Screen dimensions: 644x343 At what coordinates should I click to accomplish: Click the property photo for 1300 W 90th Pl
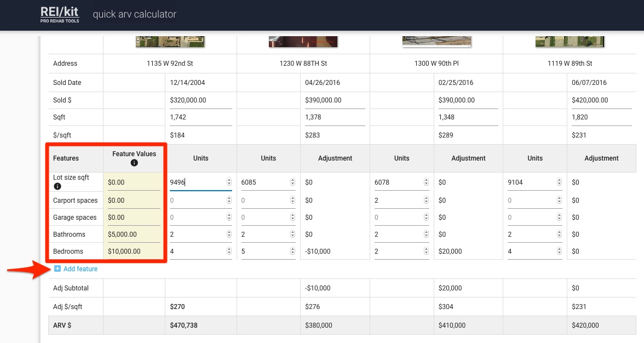click(436, 39)
